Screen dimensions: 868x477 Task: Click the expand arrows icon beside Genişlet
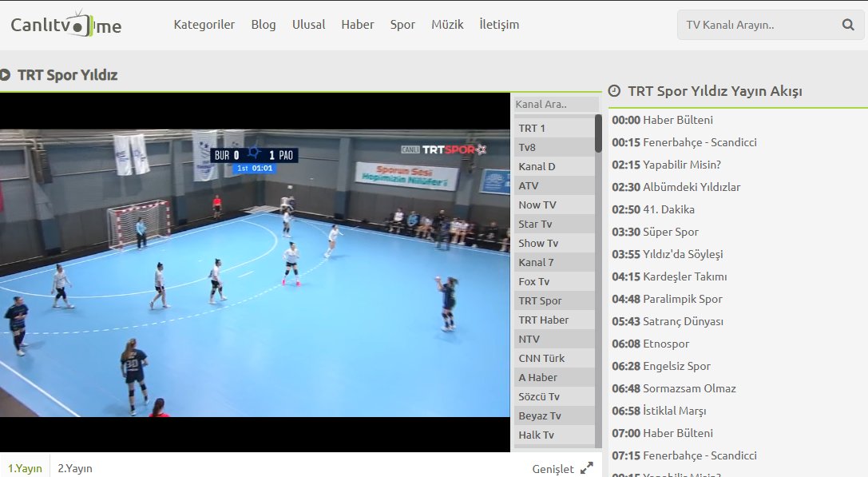pyautogui.click(x=587, y=469)
